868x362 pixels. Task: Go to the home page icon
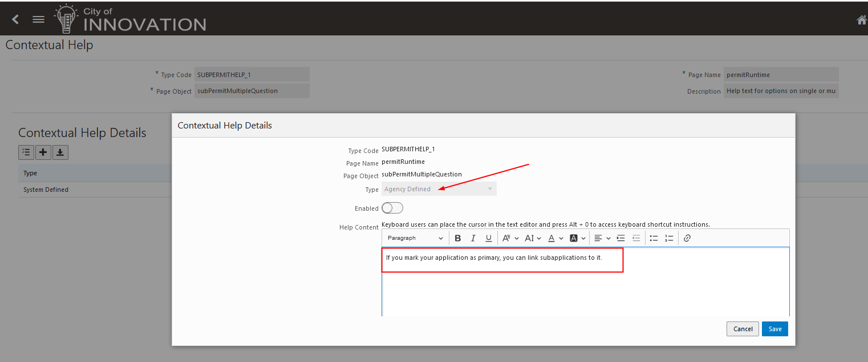[862, 20]
